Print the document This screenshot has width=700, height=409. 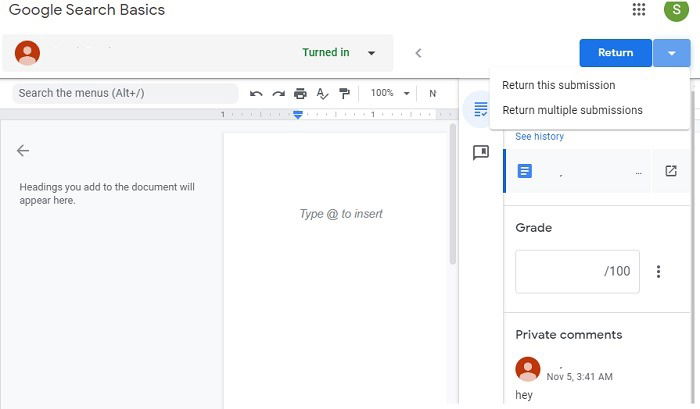coord(300,93)
